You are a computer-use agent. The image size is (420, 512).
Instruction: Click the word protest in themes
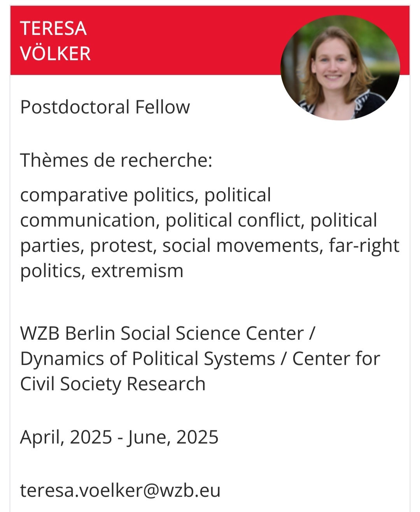click(123, 246)
